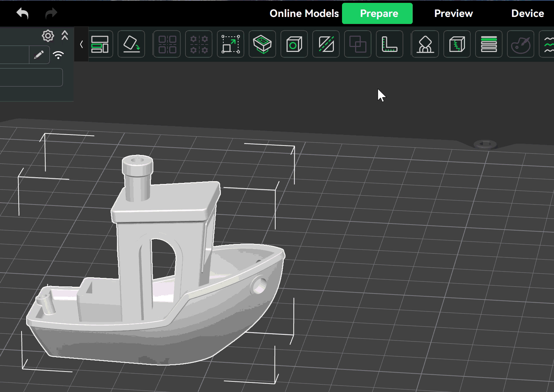The width and height of the screenshot is (554, 392).
Task: Click the plate layout icon in the toolbar
Action: pos(100,44)
